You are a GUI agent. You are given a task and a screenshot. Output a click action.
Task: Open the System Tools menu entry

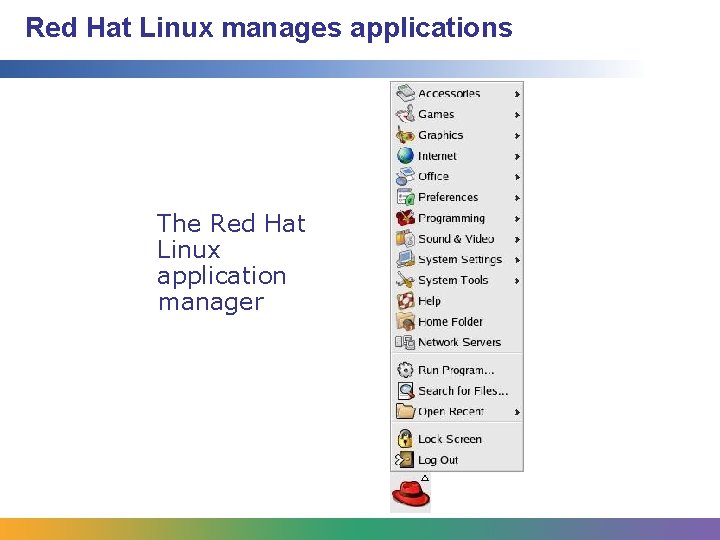(457, 280)
